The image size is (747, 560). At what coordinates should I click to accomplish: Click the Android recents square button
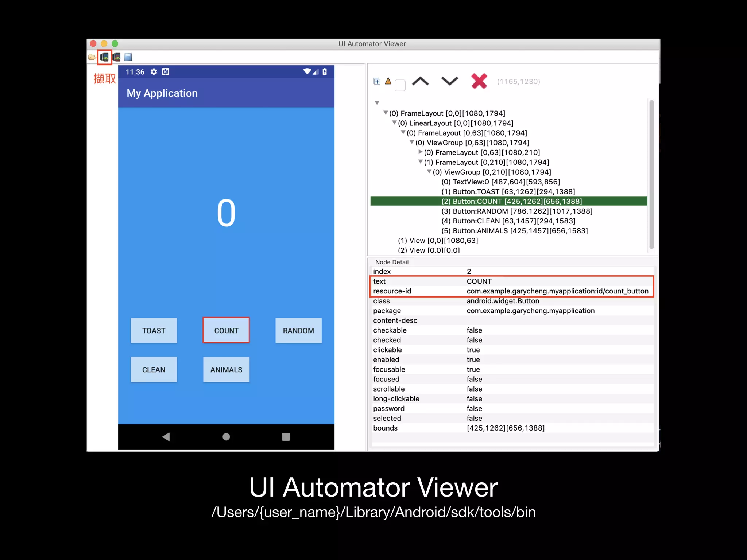[286, 437]
